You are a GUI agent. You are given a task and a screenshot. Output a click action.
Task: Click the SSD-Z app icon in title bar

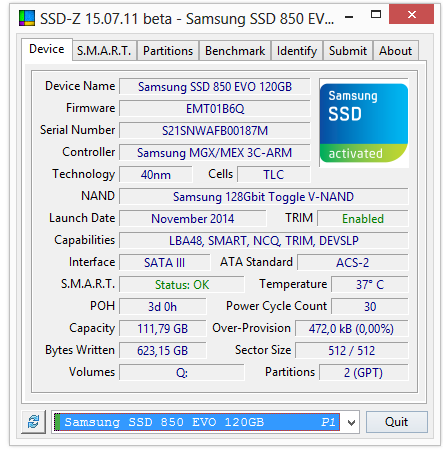tap(27, 18)
